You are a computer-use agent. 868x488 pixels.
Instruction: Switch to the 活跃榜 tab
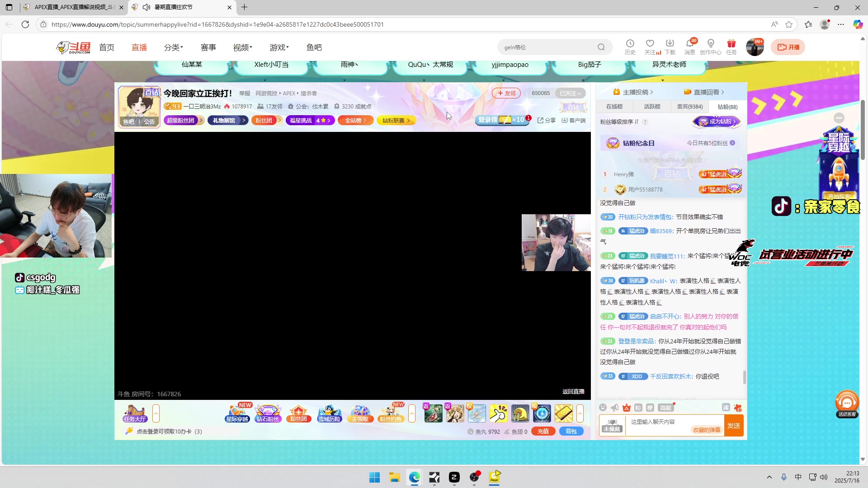coord(652,107)
